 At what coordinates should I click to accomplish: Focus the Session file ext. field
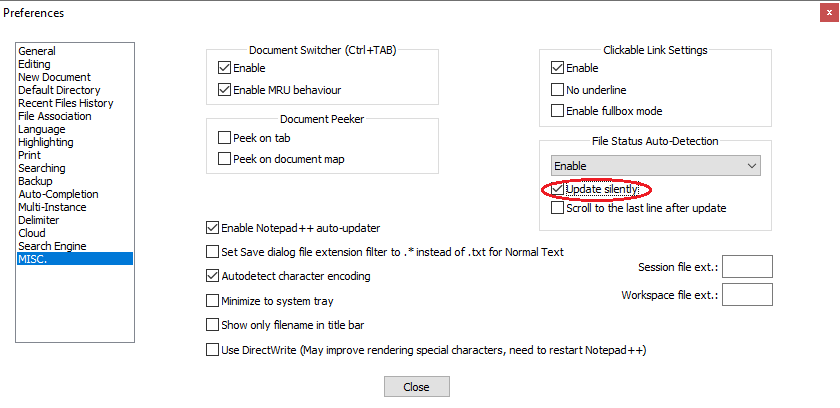click(x=747, y=267)
